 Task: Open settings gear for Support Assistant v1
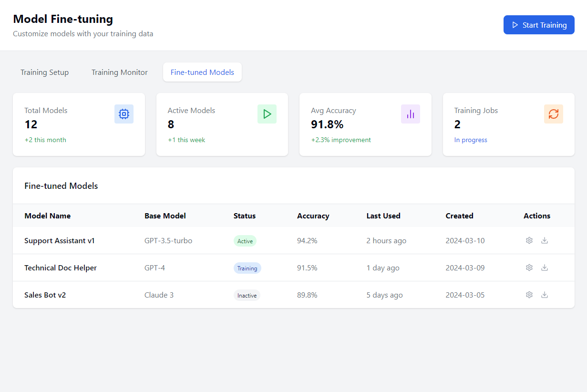point(529,240)
